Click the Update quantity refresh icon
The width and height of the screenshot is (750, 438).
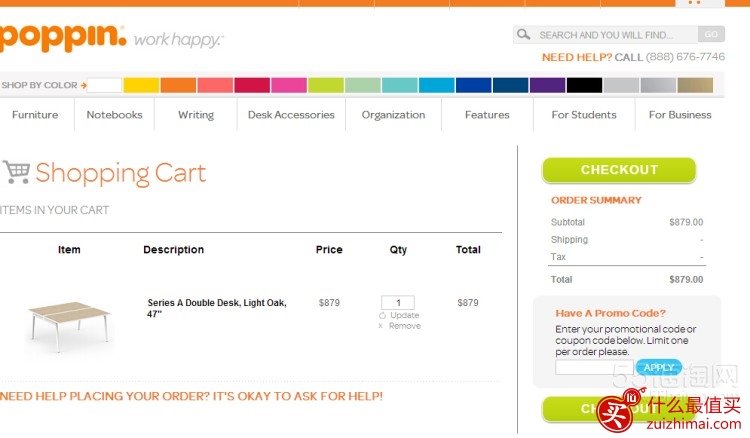click(382, 316)
